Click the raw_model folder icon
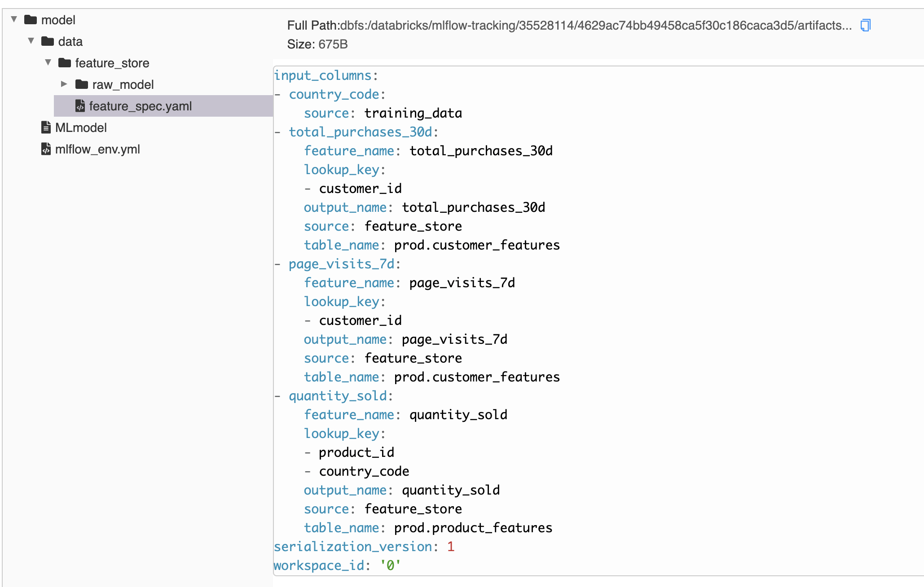Image resolution: width=924 pixels, height=587 pixels. (82, 84)
